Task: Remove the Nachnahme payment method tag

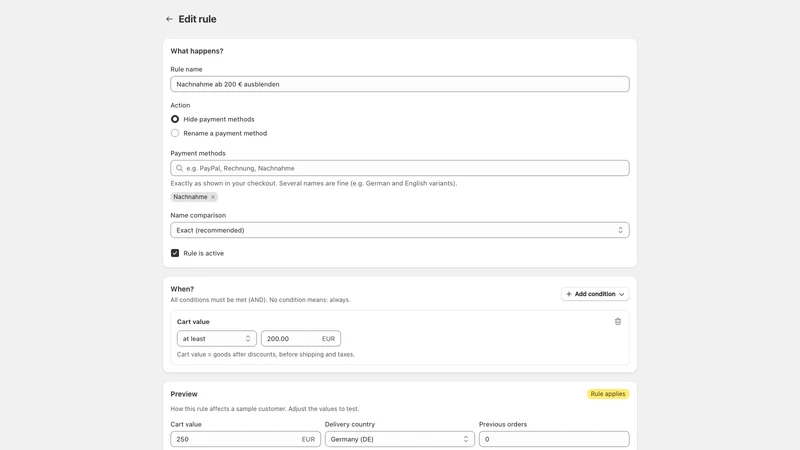Action: tap(213, 197)
